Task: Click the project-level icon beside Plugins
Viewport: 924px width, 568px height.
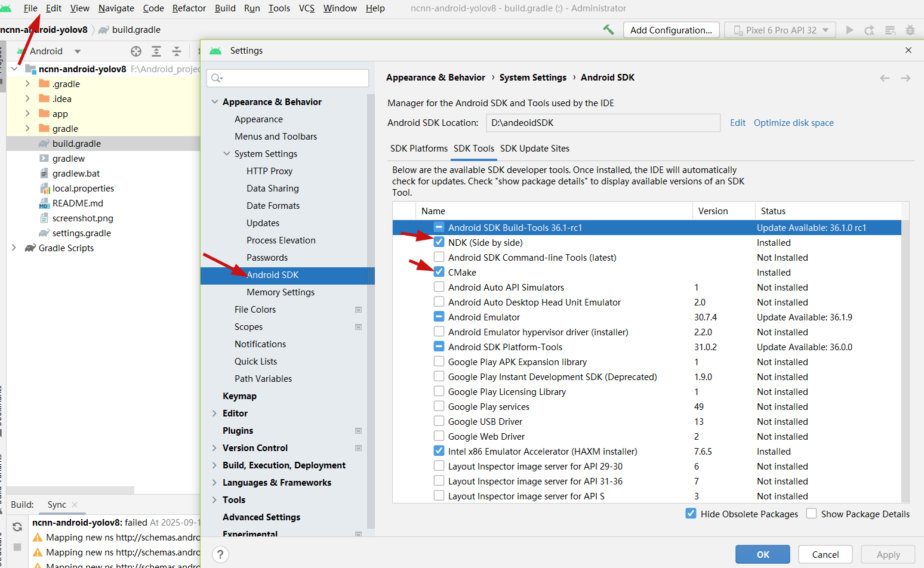Action: tap(359, 431)
